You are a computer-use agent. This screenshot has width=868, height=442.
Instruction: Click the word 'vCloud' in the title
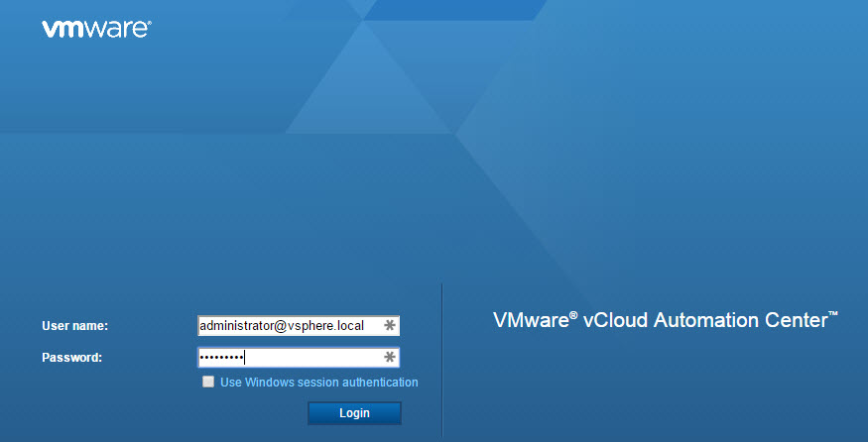click(612, 322)
